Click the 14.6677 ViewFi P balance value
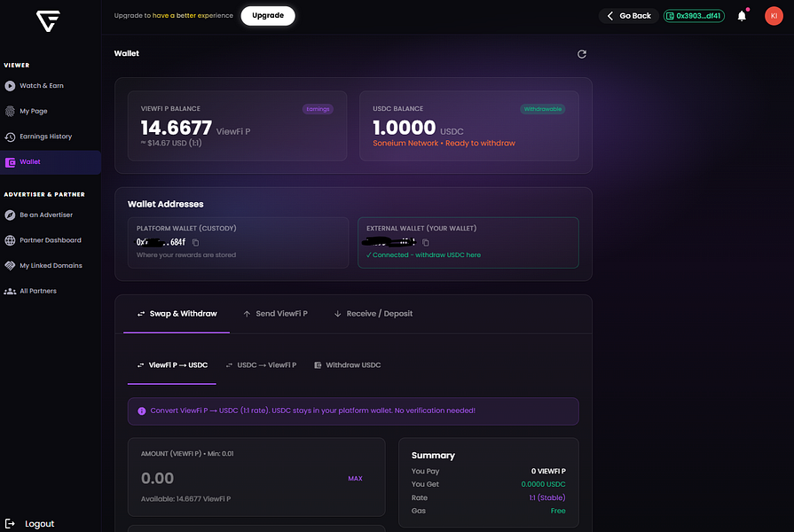794x532 pixels. 177,128
